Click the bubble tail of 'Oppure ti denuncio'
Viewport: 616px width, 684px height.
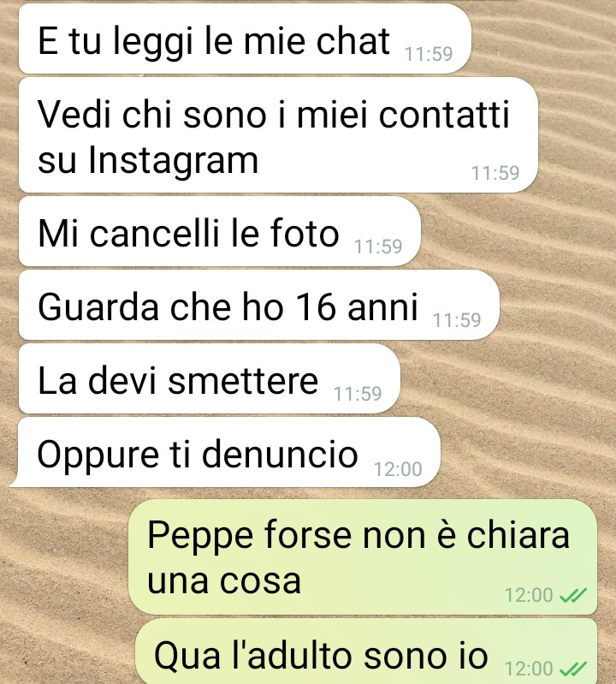pos(15,482)
